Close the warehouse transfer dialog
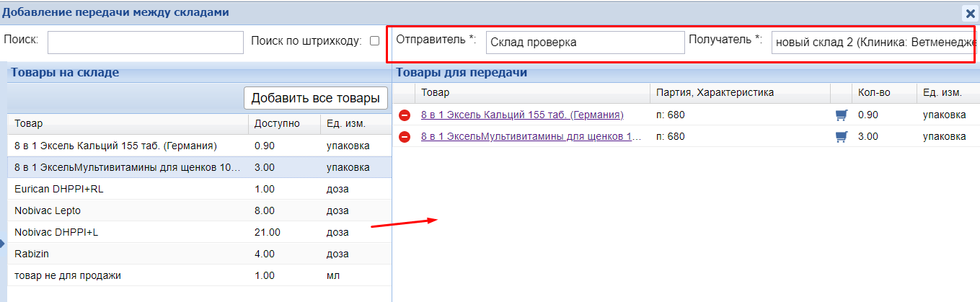This screenshot has width=980, height=302. coord(971,13)
